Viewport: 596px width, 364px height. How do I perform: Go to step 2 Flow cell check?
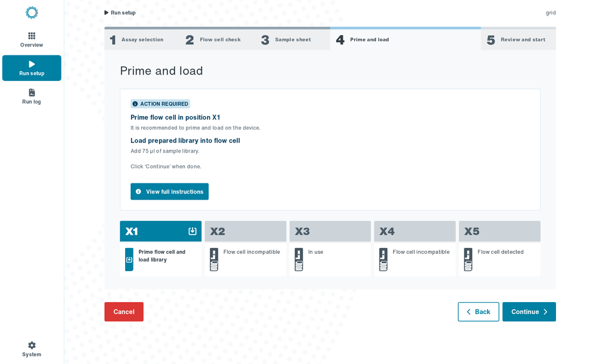tap(213, 39)
